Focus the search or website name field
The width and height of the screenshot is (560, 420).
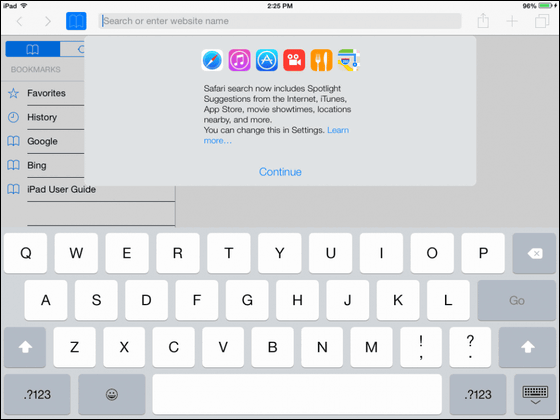(280, 21)
